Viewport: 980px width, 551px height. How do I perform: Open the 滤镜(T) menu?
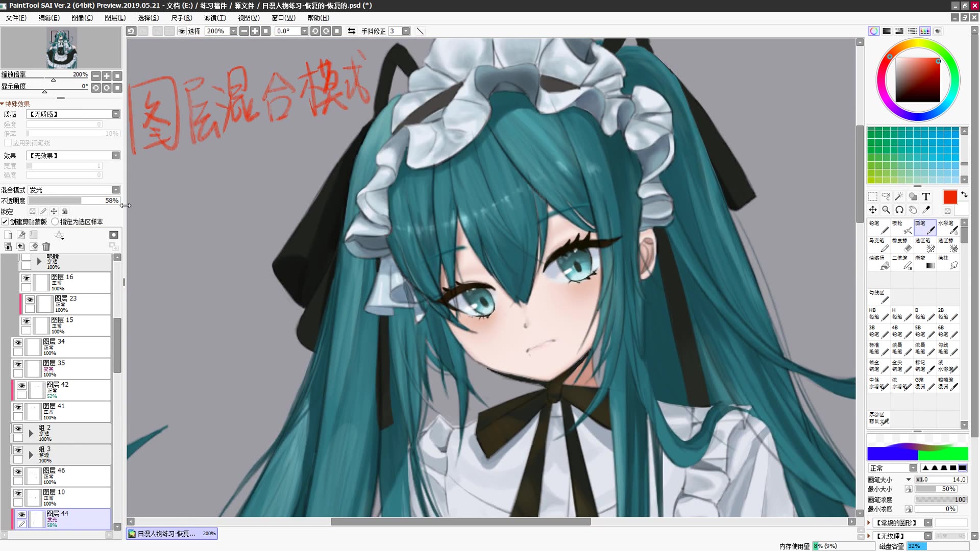click(215, 18)
